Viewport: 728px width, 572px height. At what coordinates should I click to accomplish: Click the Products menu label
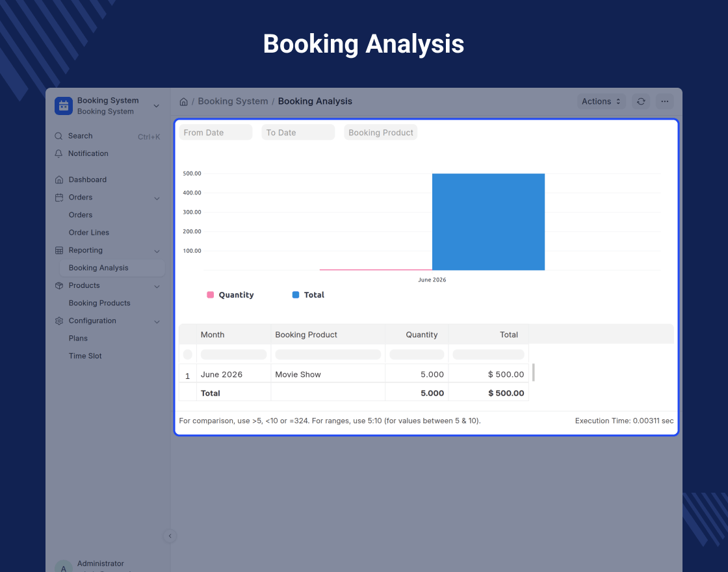click(84, 285)
